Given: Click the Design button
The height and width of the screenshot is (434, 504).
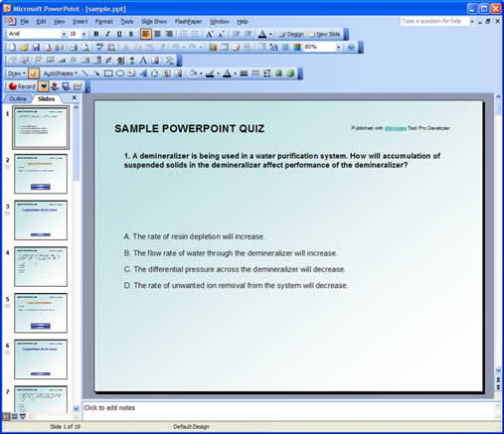Looking at the screenshot, I should pyautogui.click(x=291, y=34).
